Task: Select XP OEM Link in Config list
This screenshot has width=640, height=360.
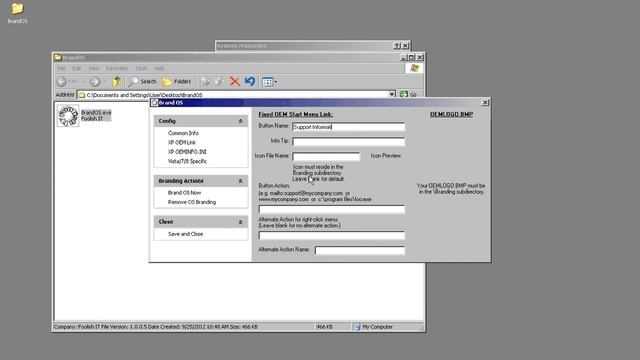Action: (182, 142)
